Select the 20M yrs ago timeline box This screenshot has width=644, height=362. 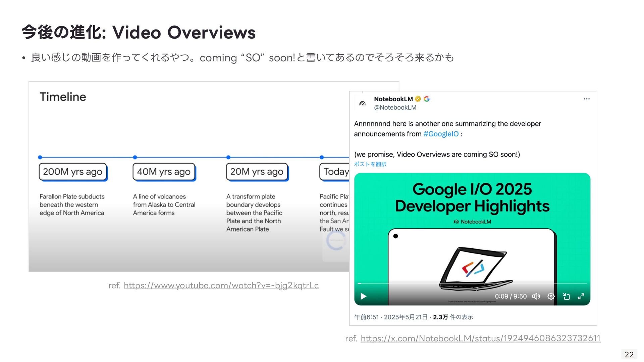(257, 172)
